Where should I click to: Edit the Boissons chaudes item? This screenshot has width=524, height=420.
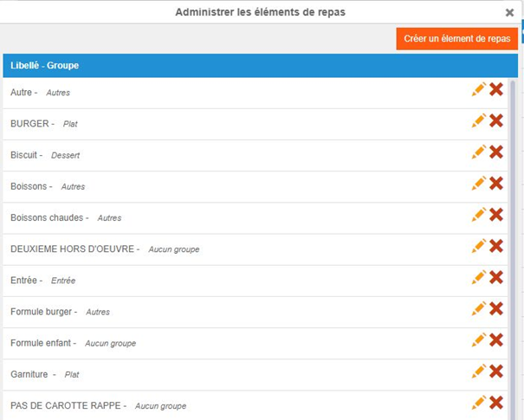click(x=478, y=215)
